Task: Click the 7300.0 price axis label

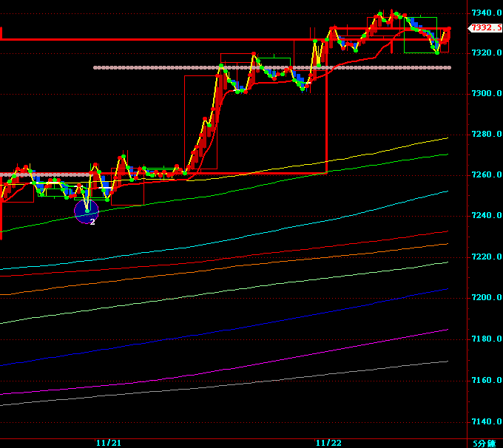Action: coord(485,93)
